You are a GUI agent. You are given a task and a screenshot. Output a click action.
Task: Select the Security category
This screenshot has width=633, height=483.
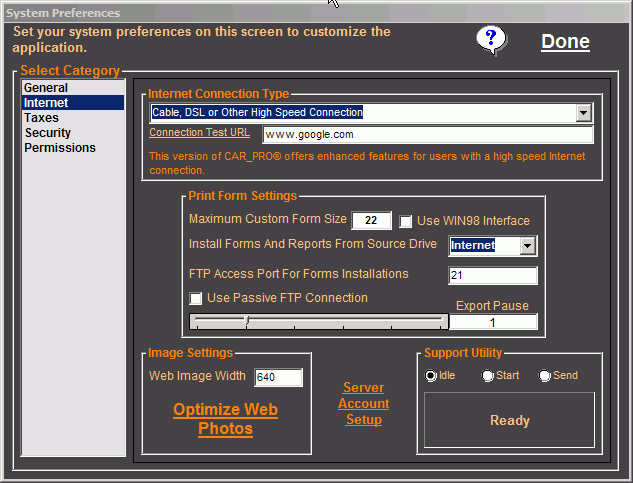[x=73, y=132]
